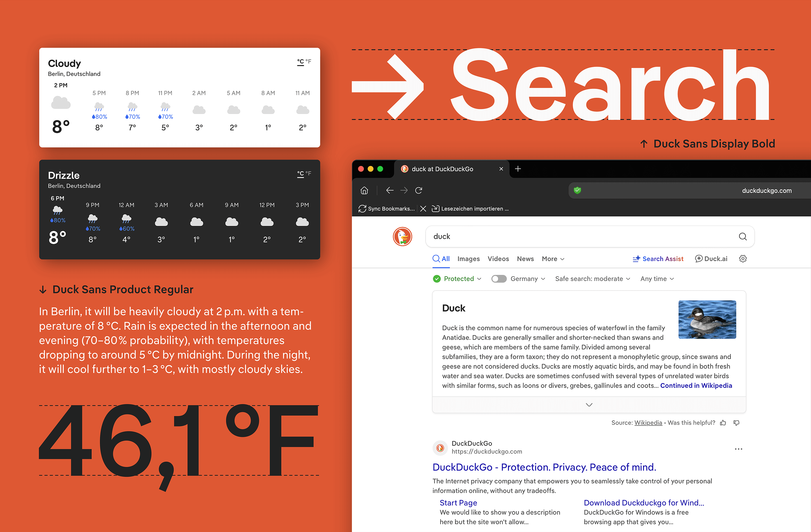Open Duck.ai

click(711, 259)
